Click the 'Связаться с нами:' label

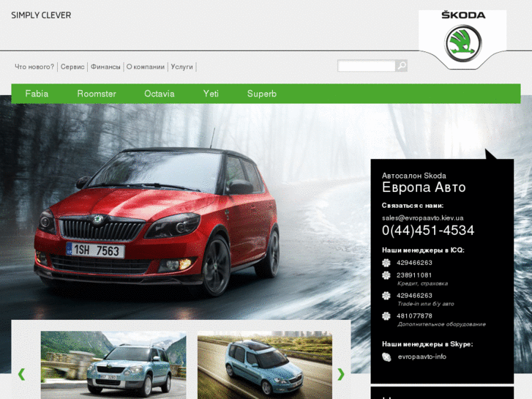coord(413,206)
